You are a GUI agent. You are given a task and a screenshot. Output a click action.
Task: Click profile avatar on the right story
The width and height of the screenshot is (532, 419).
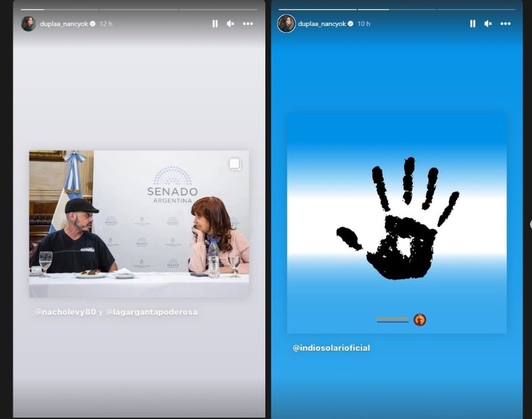(x=287, y=23)
